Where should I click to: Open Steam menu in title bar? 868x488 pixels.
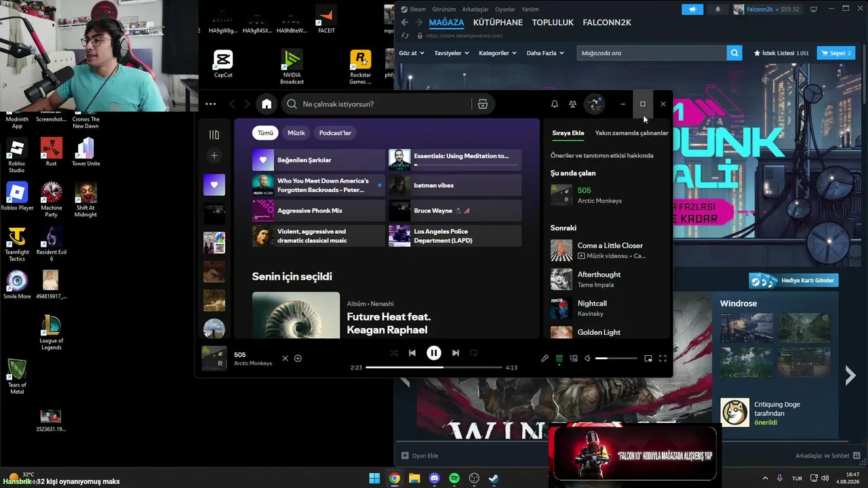[414, 9]
